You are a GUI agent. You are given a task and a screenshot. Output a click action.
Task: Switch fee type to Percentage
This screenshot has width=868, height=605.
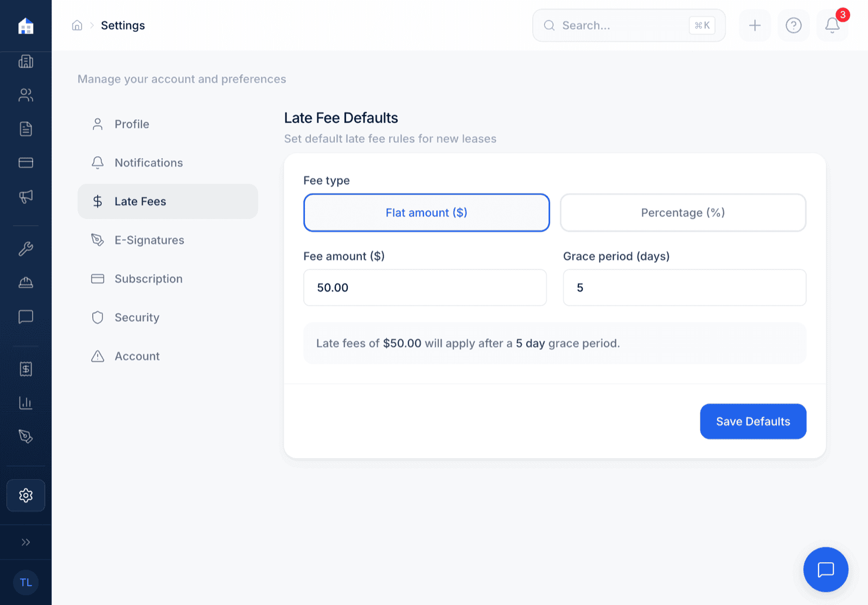tap(683, 213)
